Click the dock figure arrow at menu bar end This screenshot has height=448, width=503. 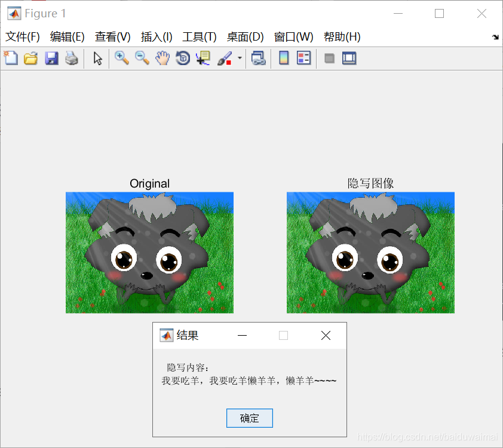click(495, 37)
